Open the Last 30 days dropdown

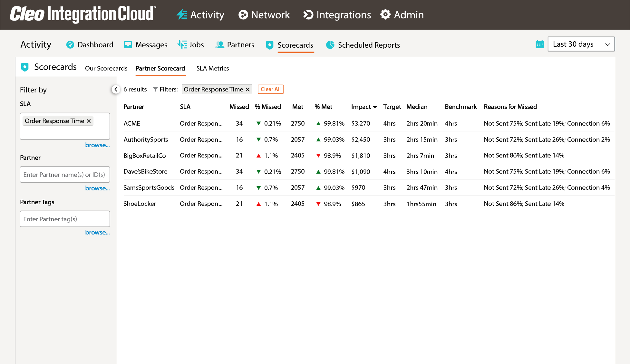coord(581,44)
